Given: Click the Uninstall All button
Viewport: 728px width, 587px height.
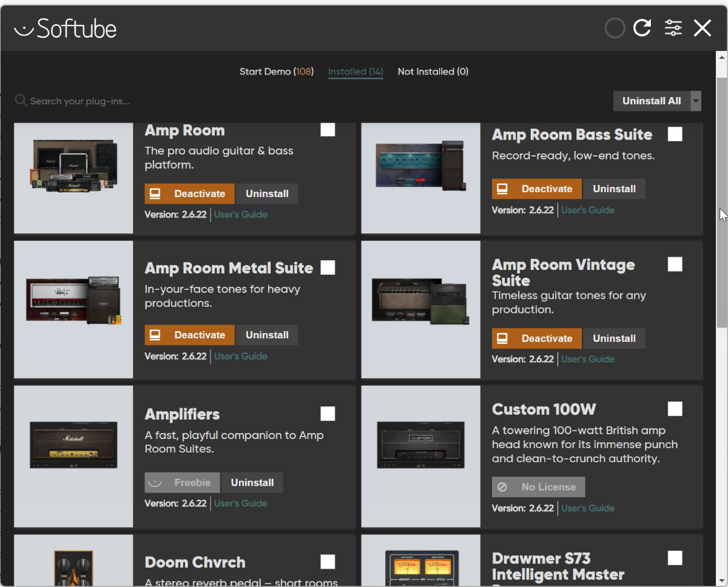Looking at the screenshot, I should click(x=651, y=101).
